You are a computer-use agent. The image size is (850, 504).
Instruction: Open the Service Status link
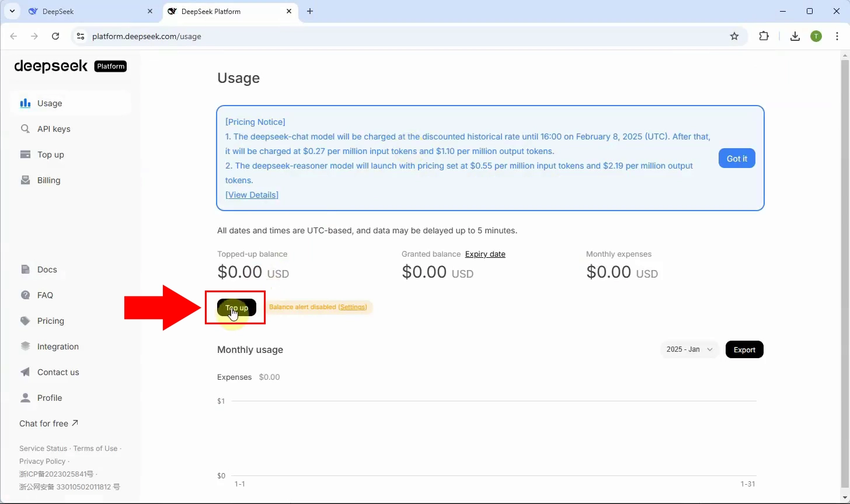point(43,449)
